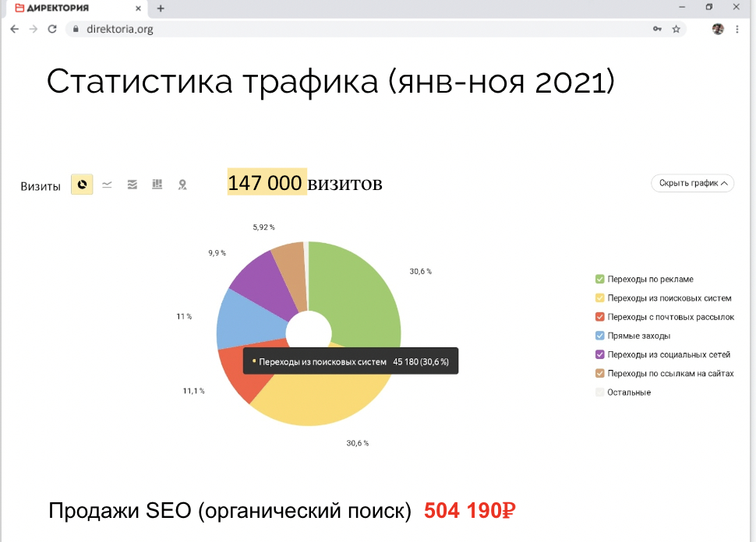The width and height of the screenshot is (756, 542).
Task: Bookmark this page with the star
Action: (676, 29)
